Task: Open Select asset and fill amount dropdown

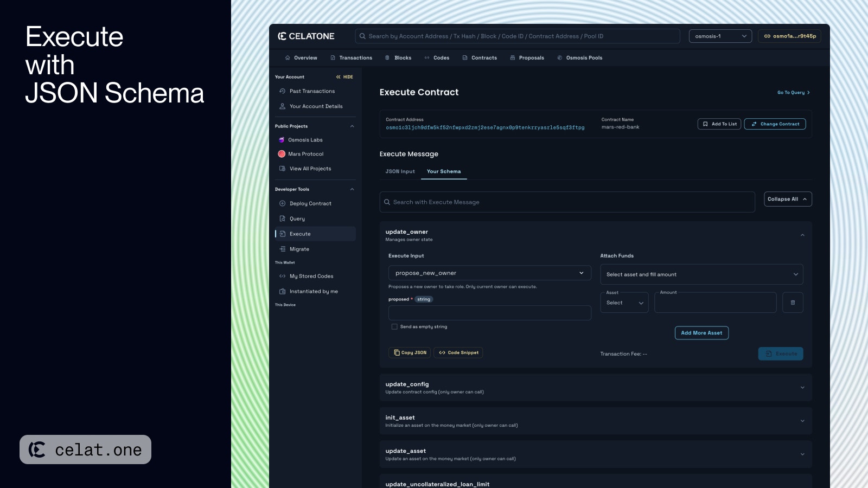Action: click(701, 274)
